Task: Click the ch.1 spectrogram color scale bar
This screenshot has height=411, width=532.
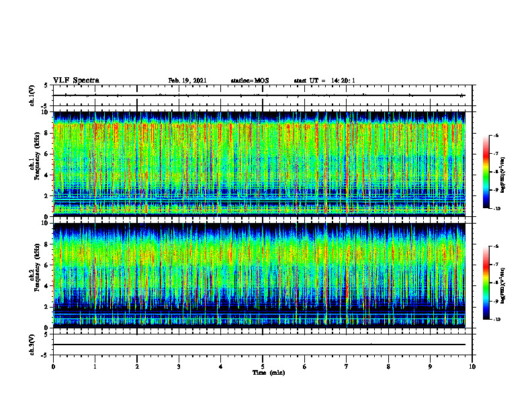Action: tap(486, 172)
